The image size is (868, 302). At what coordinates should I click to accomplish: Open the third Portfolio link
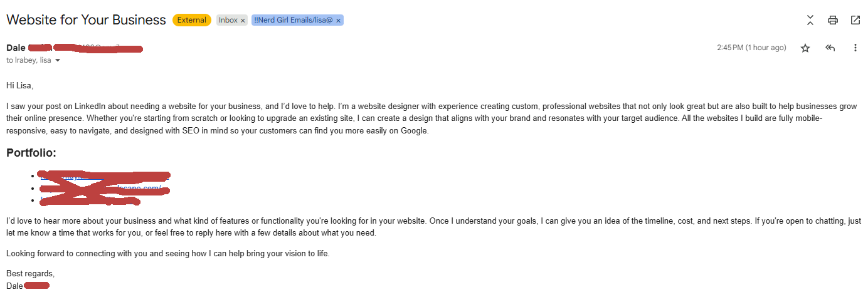pyautogui.click(x=90, y=200)
